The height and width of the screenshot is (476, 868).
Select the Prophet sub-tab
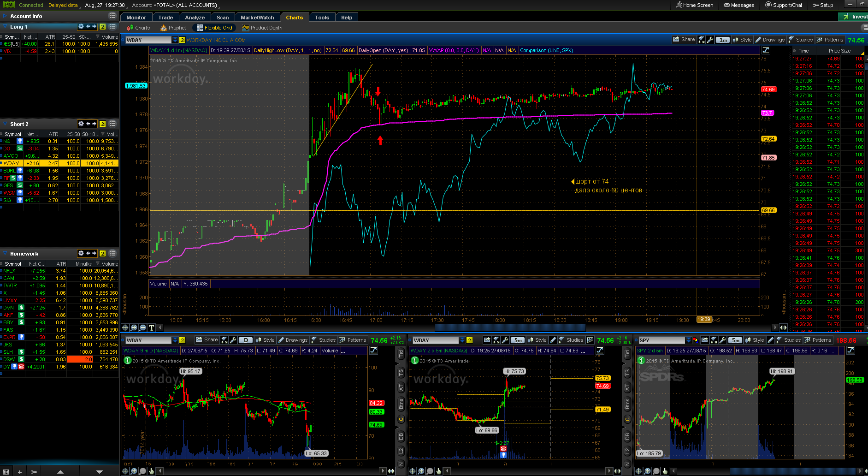click(173, 28)
